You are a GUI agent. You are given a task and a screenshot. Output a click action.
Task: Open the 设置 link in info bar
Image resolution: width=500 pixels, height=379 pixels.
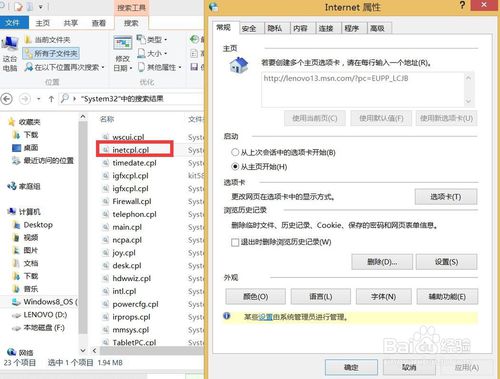[266, 317]
